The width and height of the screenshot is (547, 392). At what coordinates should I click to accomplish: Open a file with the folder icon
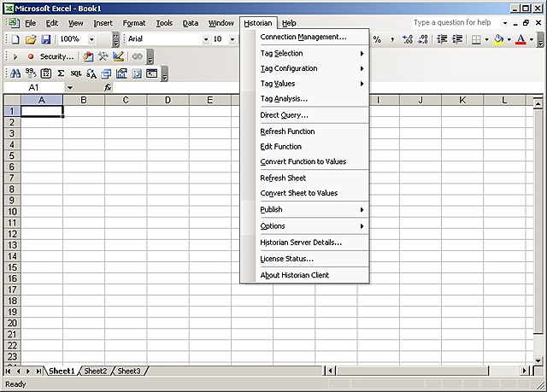[31, 39]
